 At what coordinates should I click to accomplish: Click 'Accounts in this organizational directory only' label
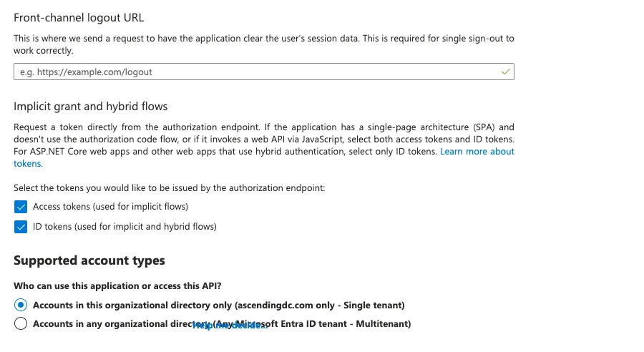tap(219, 305)
